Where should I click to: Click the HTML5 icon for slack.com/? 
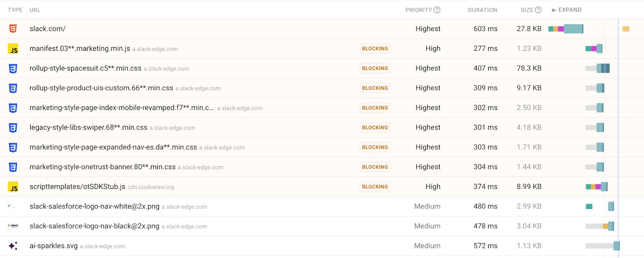coord(13,29)
